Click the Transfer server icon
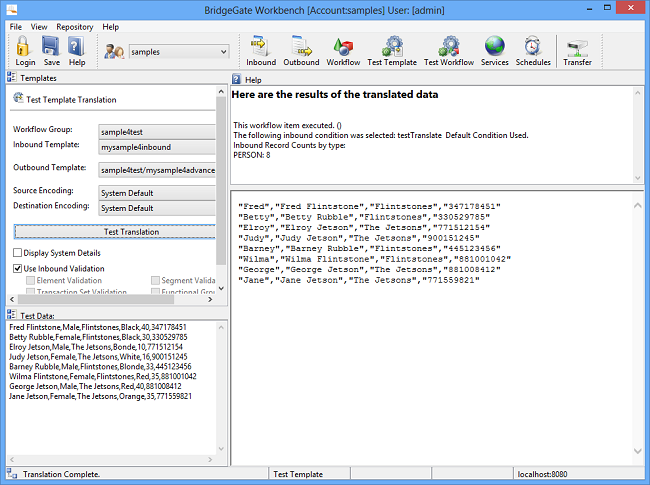 point(577,48)
